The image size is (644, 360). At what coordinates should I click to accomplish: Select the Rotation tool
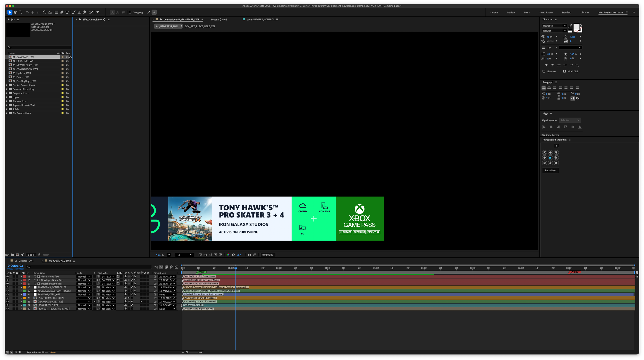[44, 12]
